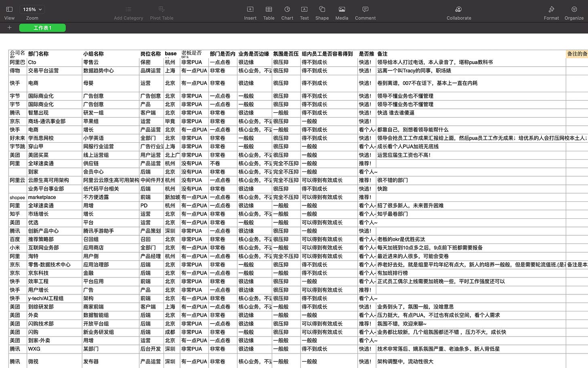This screenshot has height=368, width=588.
Task: Click the note 有加班排行榜
Action: (393, 273)
